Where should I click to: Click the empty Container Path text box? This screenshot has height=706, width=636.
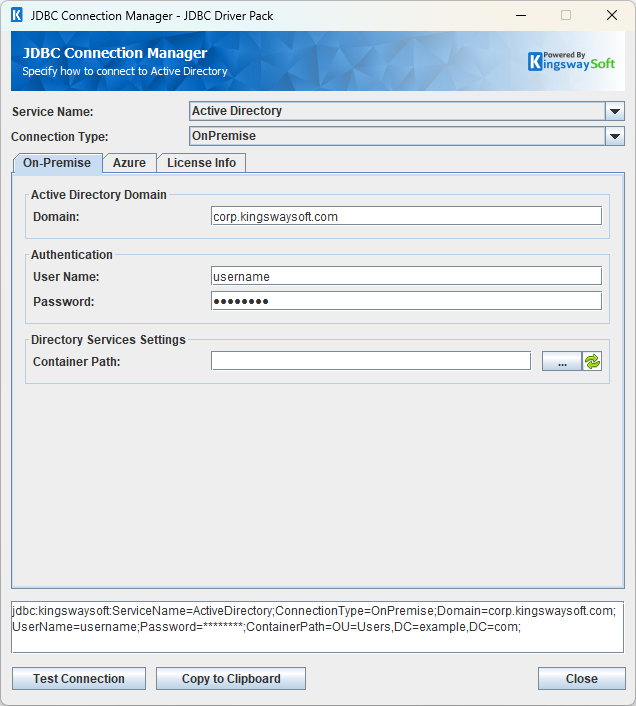(370, 361)
